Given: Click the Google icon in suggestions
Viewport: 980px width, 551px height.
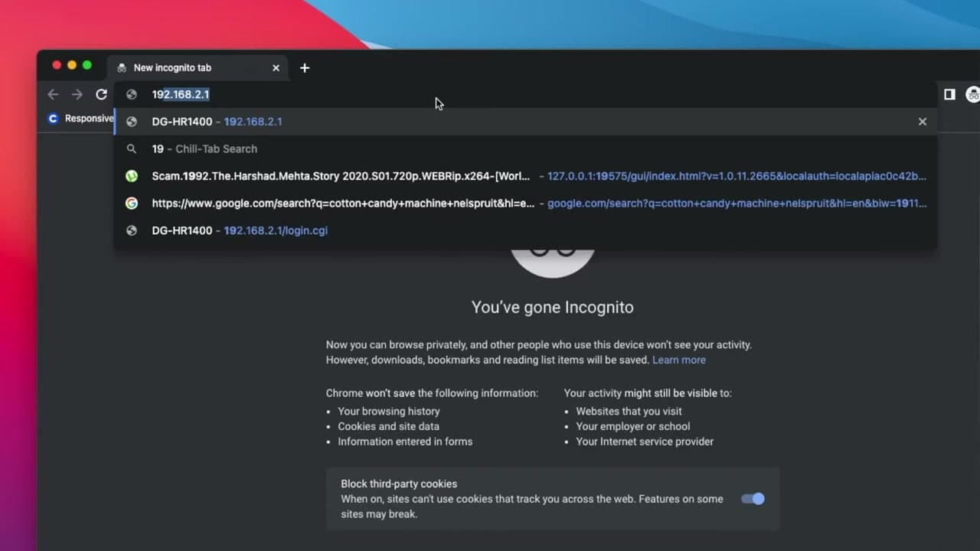Looking at the screenshot, I should tap(132, 204).
